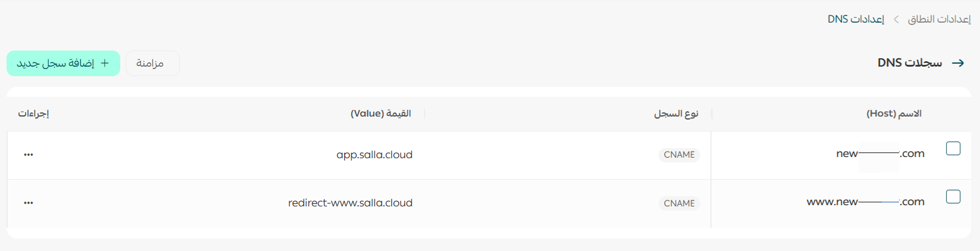Click the back arrow beside سجلات DNS heading
Viewport: 980px width, 251px height.
[x=958, y=63]
